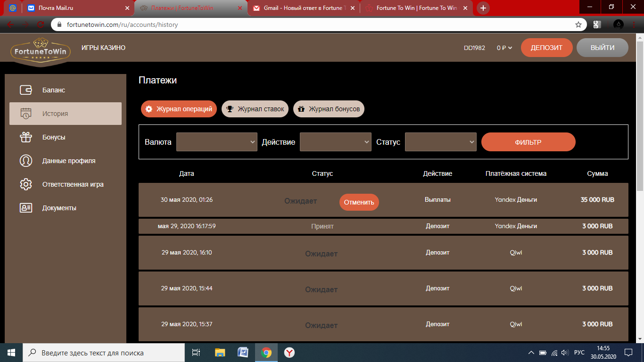Click the calendar icon beside История

coord(25,114)
